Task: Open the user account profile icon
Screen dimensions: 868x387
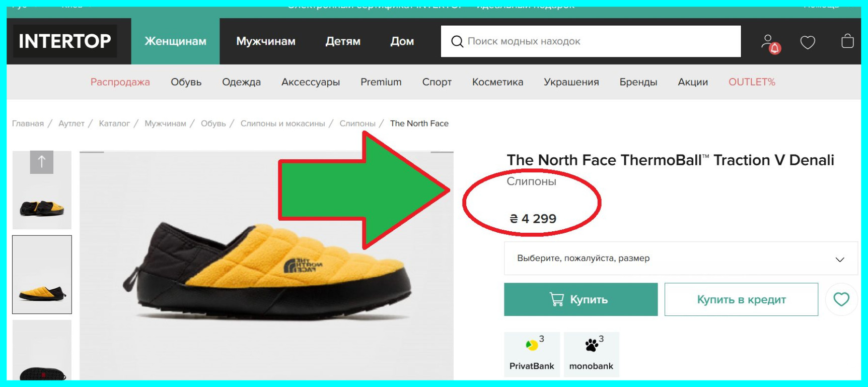Action: coord(768,42)
